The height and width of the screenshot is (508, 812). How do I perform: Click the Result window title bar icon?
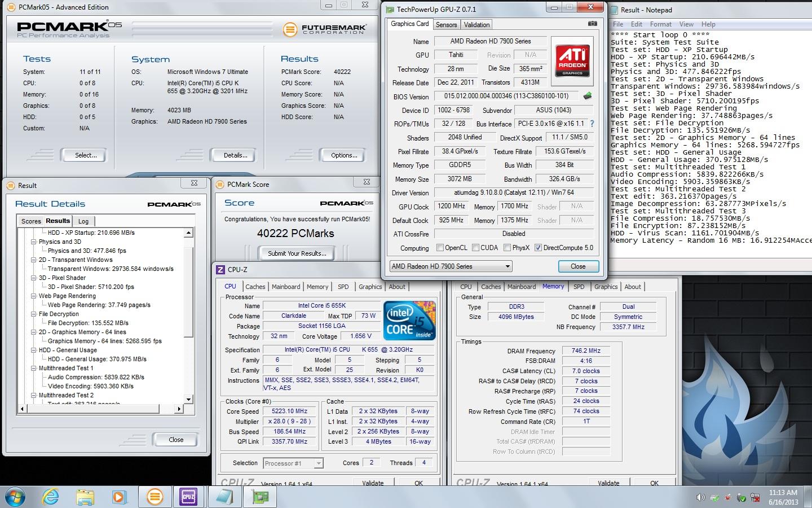[11, 185]
